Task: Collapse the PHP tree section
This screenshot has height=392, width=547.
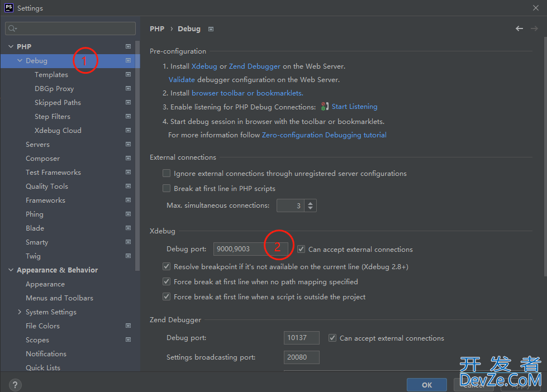Action: (x=11, y=46)
